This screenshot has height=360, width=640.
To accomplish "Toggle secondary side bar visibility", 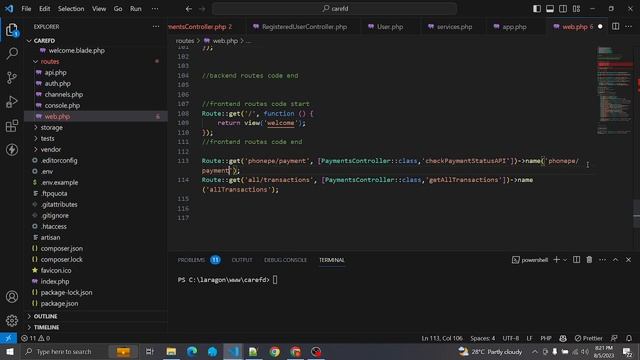I will 563,9.
